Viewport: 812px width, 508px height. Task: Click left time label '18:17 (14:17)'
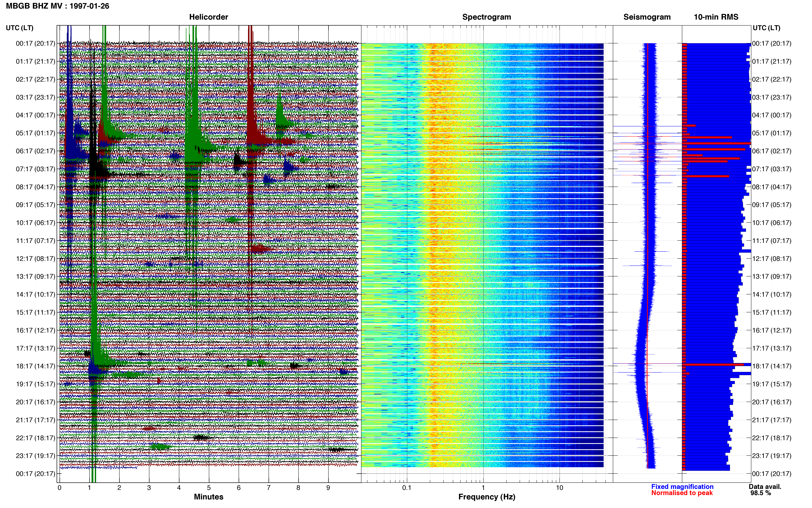(36, 366)
